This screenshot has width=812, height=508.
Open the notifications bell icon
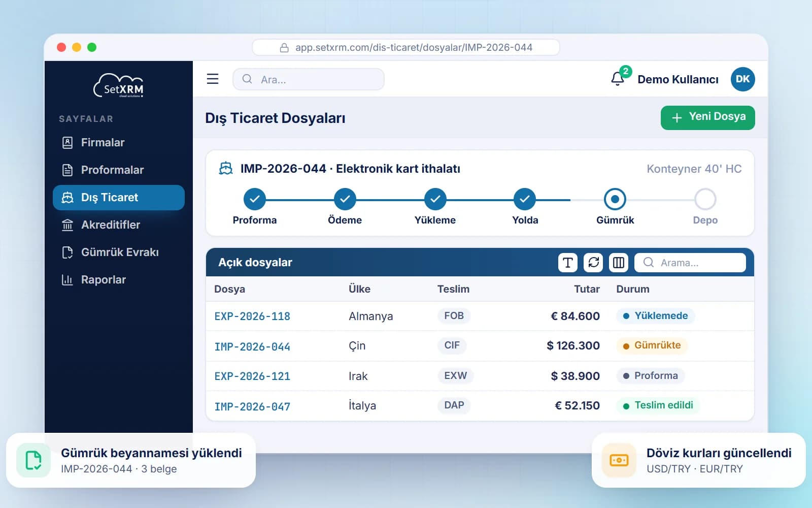point(618,79)
